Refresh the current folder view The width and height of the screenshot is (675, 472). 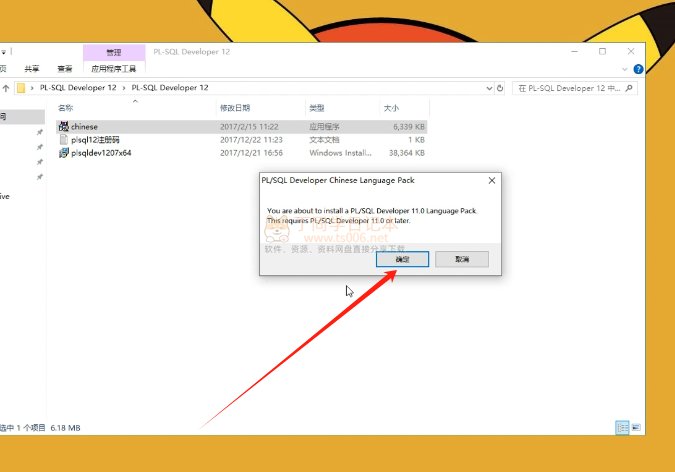[500, 88]
